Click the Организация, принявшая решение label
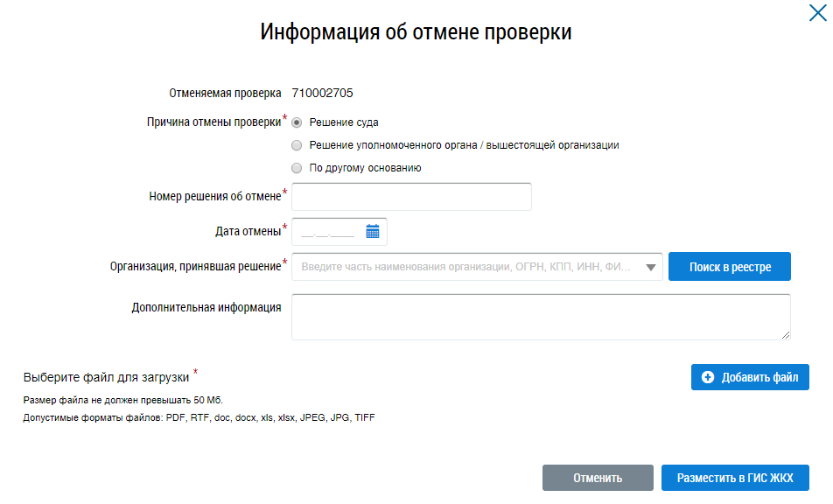The width and height of the screenshot is (833, 504). click(x=195, y=268)
